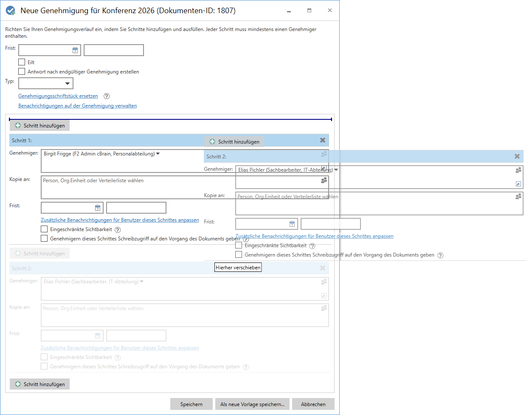Click the Speichern button

point(191,404)
